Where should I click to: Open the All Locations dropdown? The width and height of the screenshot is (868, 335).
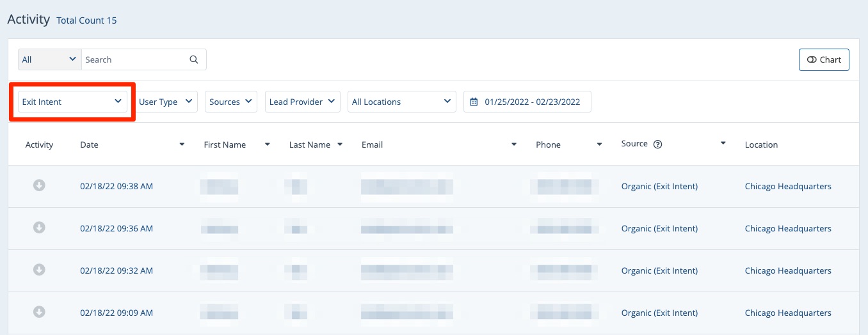click(x=401, y=102)
